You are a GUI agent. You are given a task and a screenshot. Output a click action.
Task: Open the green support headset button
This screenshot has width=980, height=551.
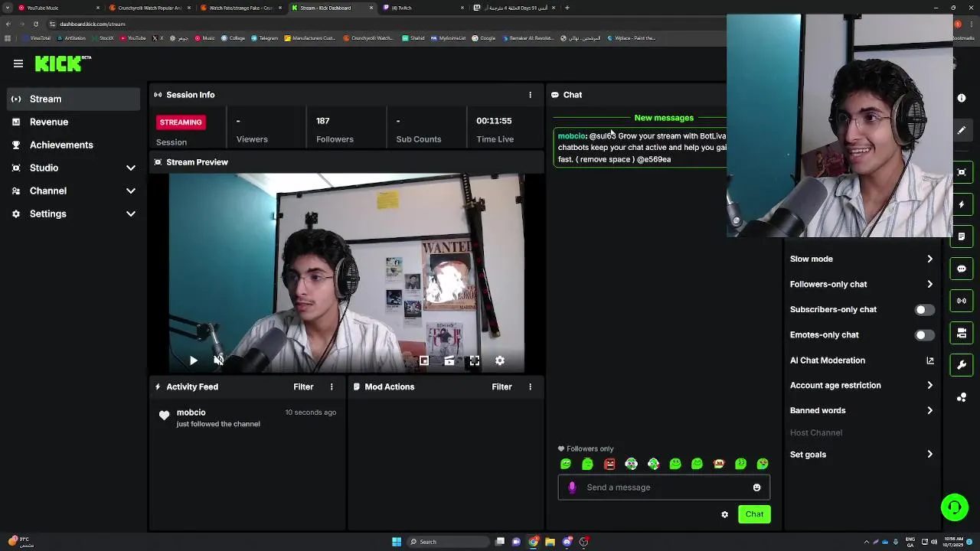[955, 507]
